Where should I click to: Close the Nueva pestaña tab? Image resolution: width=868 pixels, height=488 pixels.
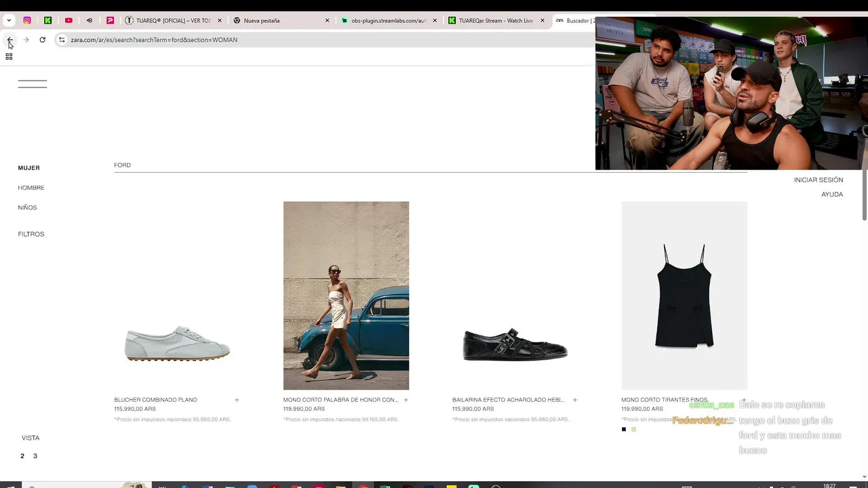[x=327, y=20]
